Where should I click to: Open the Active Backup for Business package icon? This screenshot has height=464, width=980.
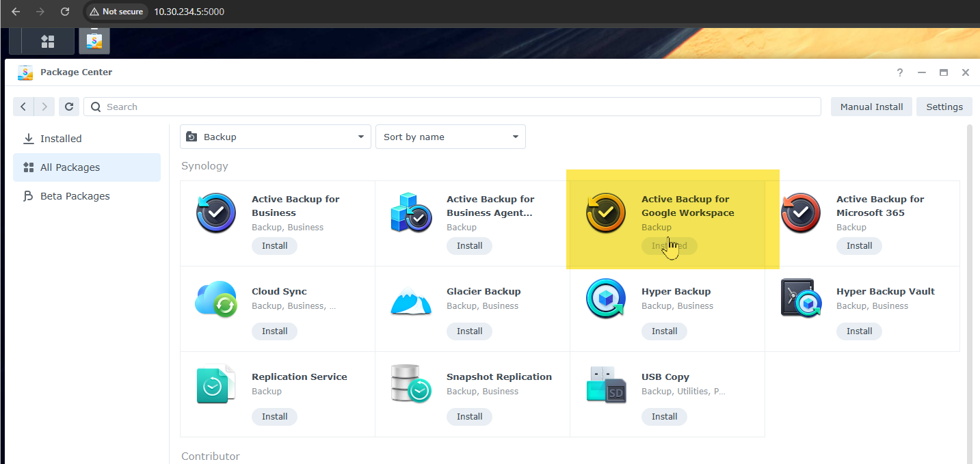216,213
